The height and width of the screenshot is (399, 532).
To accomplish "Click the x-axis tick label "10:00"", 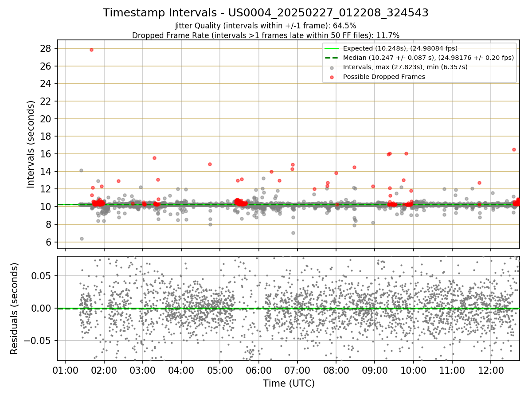I will pos(414,370).
